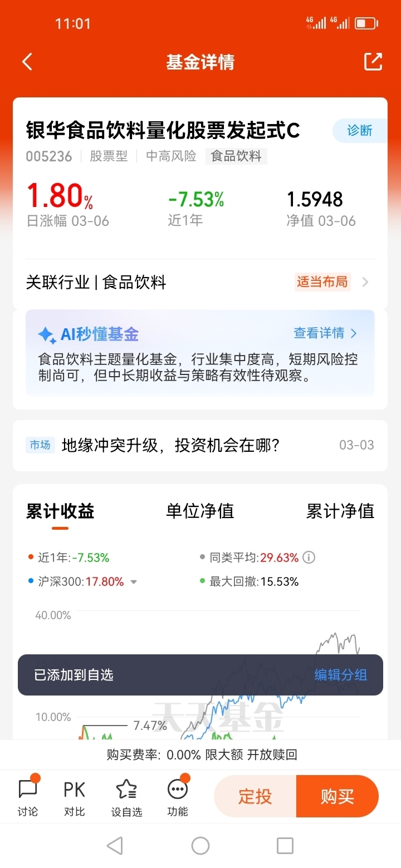
Task: Expand 关联行业 食品饮料 row chevron
Action: click(x=365, y=282)
